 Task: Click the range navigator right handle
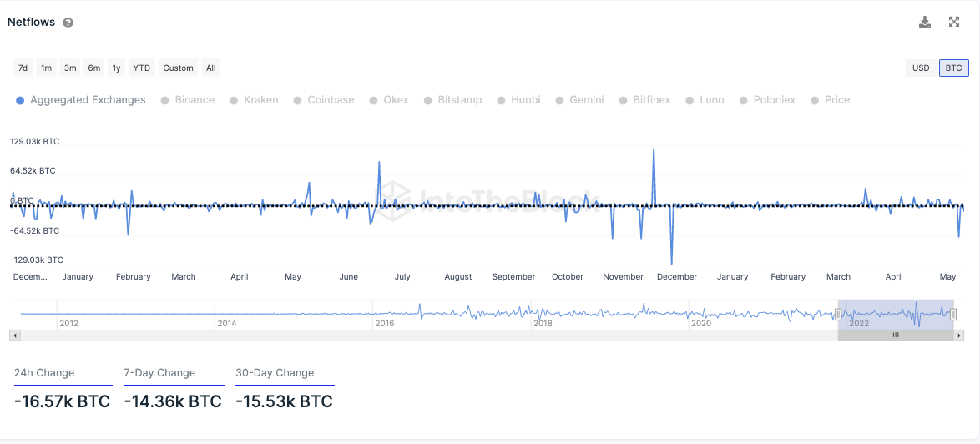(953, 314)
